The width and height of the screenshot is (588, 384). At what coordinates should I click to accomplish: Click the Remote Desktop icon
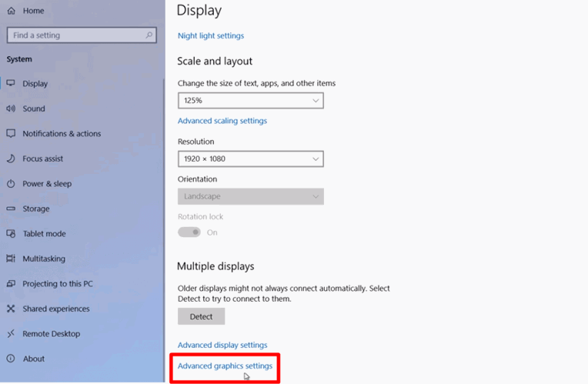pos(11,333)
